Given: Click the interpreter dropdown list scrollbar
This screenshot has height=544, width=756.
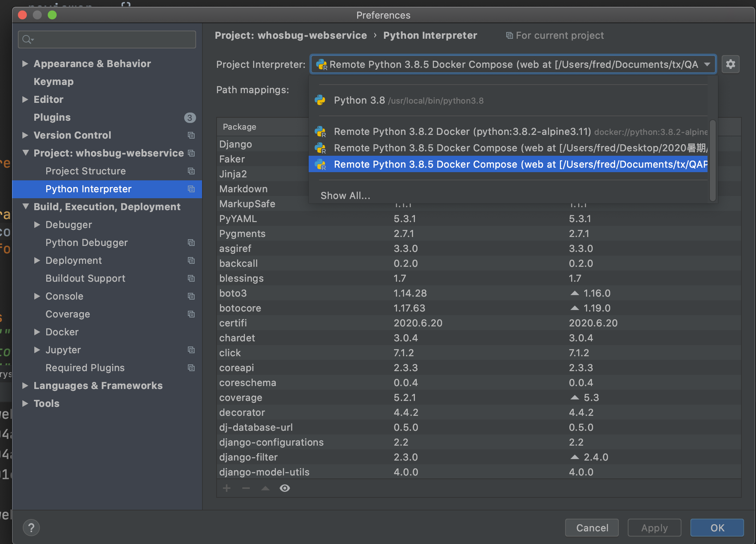Looking at the screenshot, I should coord(712,160).
